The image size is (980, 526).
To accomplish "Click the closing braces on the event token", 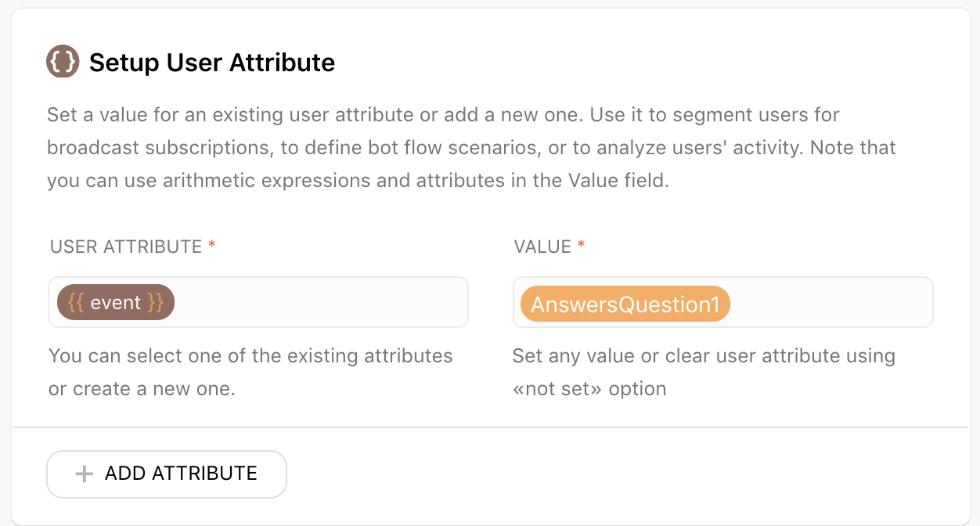I will [155, 303].
